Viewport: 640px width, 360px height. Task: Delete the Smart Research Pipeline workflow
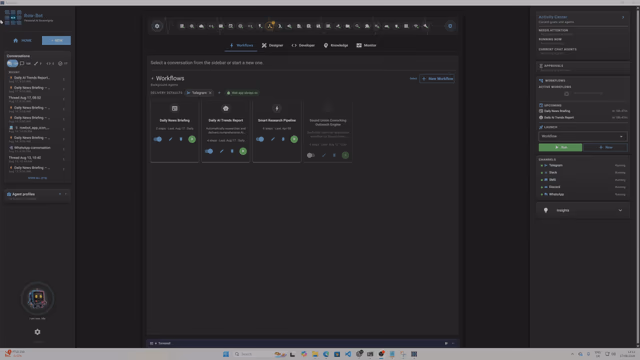click(x=283, y=139)
